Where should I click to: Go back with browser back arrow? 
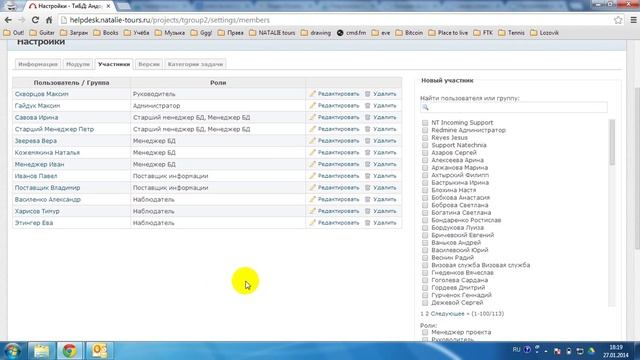(x=8, y=20)
